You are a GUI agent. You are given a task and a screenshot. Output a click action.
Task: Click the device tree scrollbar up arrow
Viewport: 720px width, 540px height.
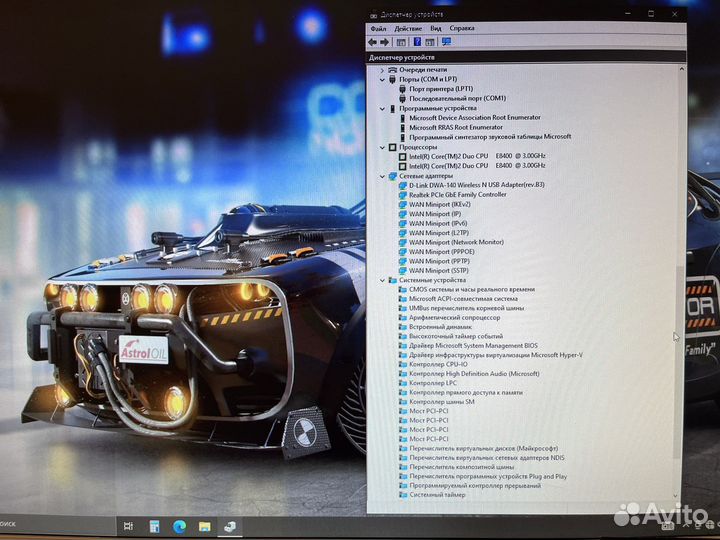[x=681, y=69]
